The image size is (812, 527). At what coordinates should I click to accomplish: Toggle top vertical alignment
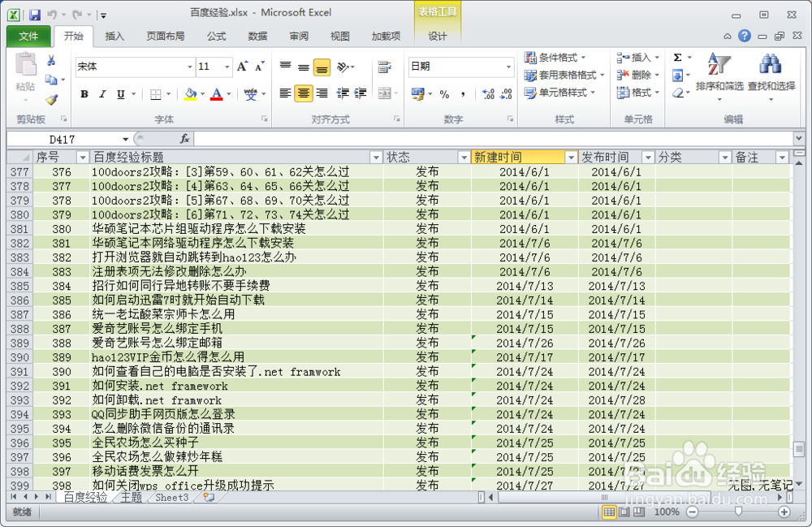[x=285, y=67]
